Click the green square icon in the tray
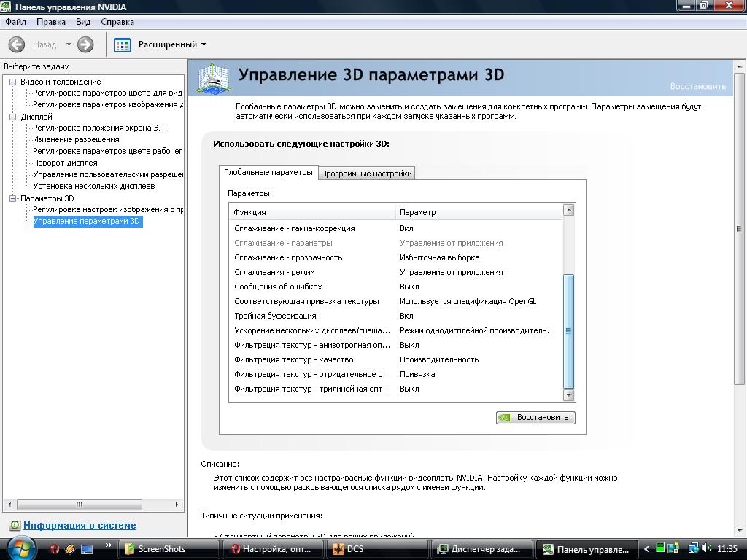The width and height of the screenshot is (747, 560). (660, 548)
